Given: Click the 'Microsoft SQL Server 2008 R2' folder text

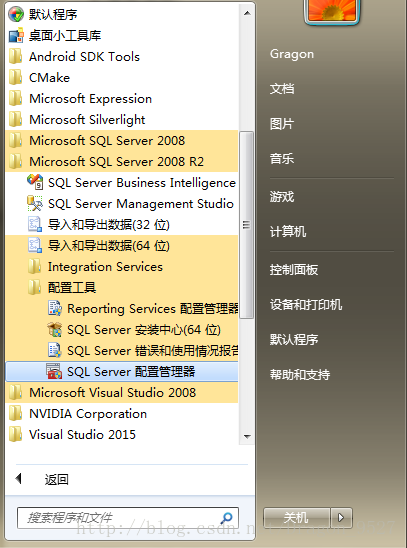Looking at the screenshot, I should click(116, 161).
